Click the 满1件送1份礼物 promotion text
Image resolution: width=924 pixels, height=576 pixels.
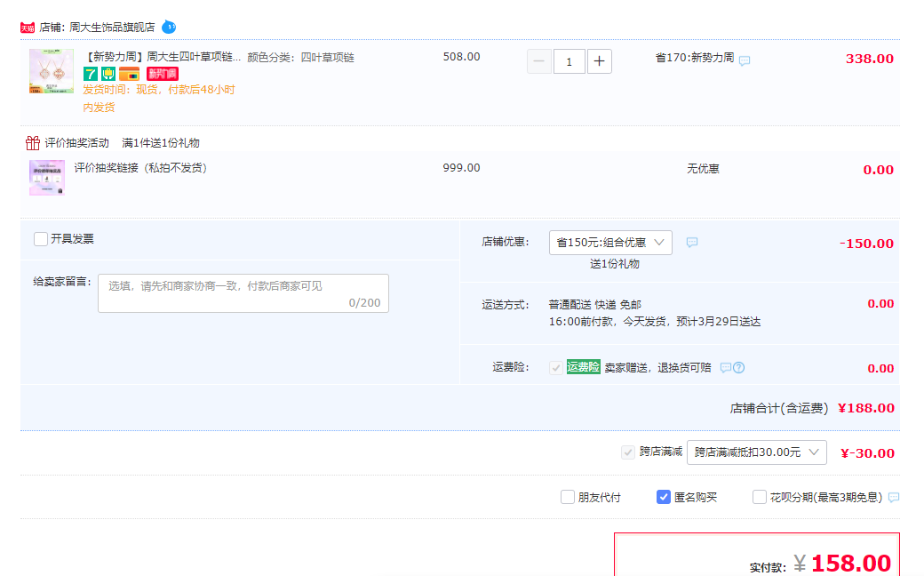160,143
